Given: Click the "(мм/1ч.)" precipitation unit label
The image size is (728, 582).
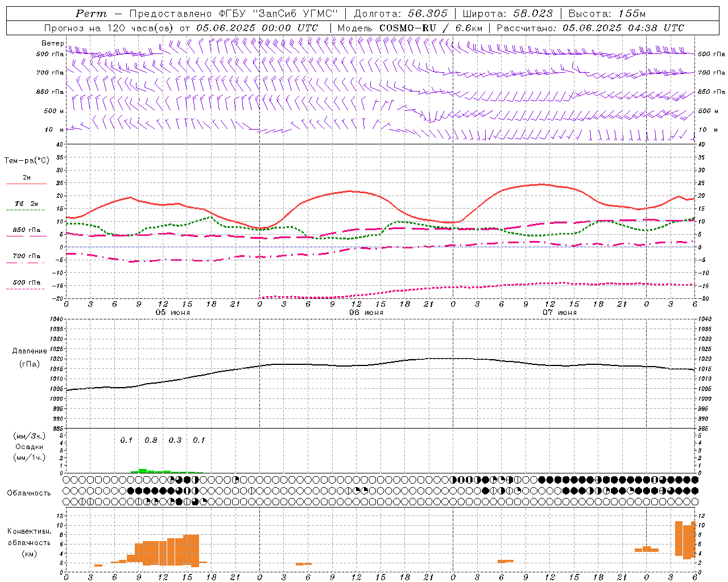Looking at the screenshot, I should (30, 458).
